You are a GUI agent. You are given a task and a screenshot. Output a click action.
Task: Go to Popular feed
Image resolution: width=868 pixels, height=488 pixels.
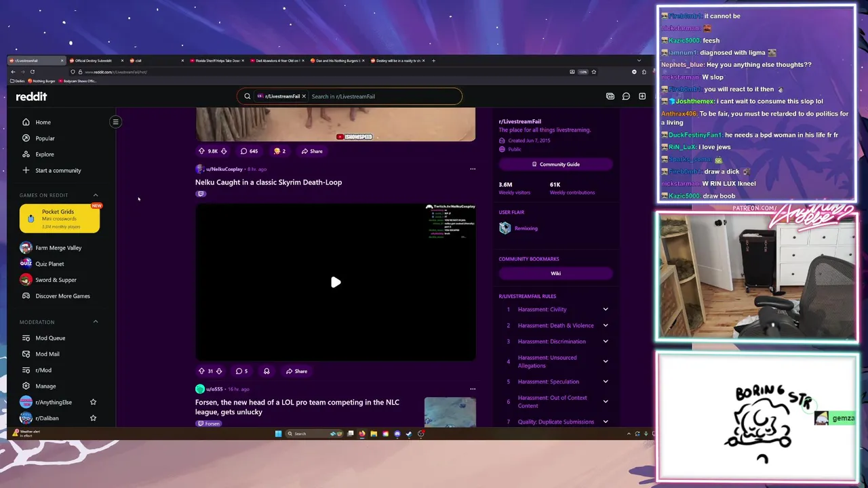[x=45, y=138]
